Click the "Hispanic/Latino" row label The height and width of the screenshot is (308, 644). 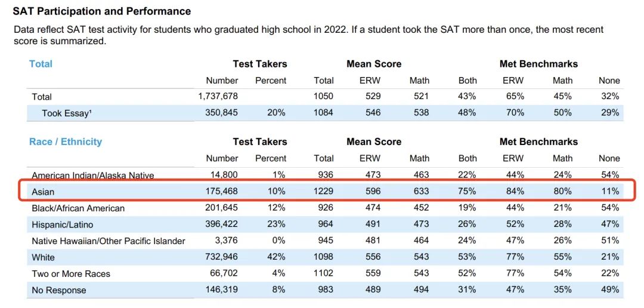[x=62, y=224]
